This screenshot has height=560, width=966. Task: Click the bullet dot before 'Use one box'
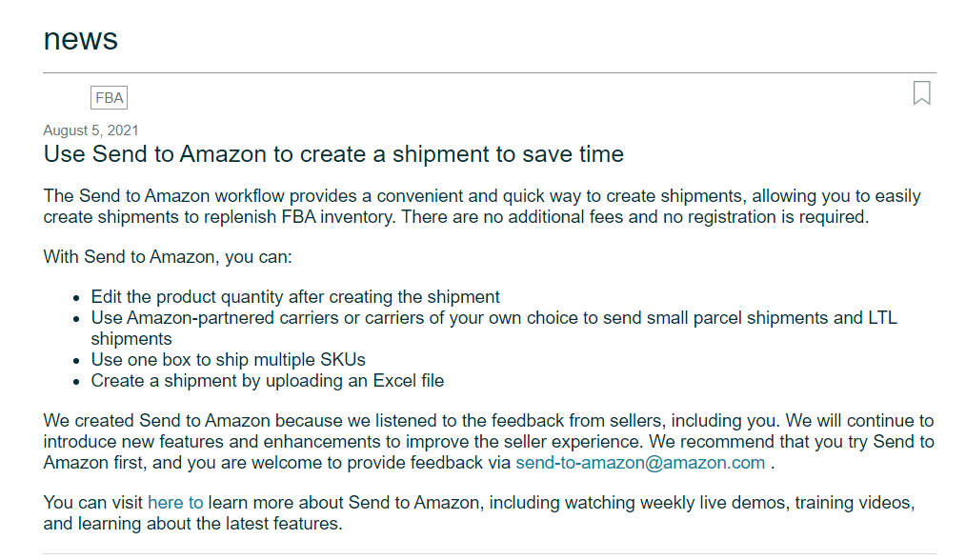coord(76,362)
